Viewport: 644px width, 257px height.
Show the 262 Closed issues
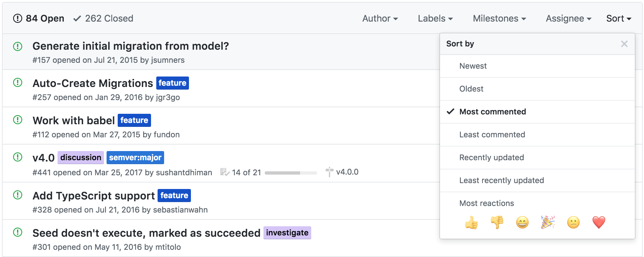tap(103, 18)
